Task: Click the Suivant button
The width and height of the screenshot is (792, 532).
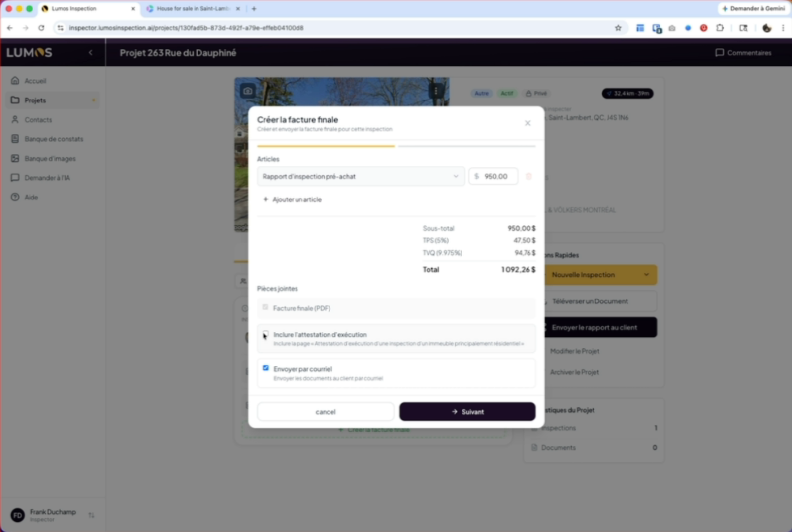Action: click(467, 411)
